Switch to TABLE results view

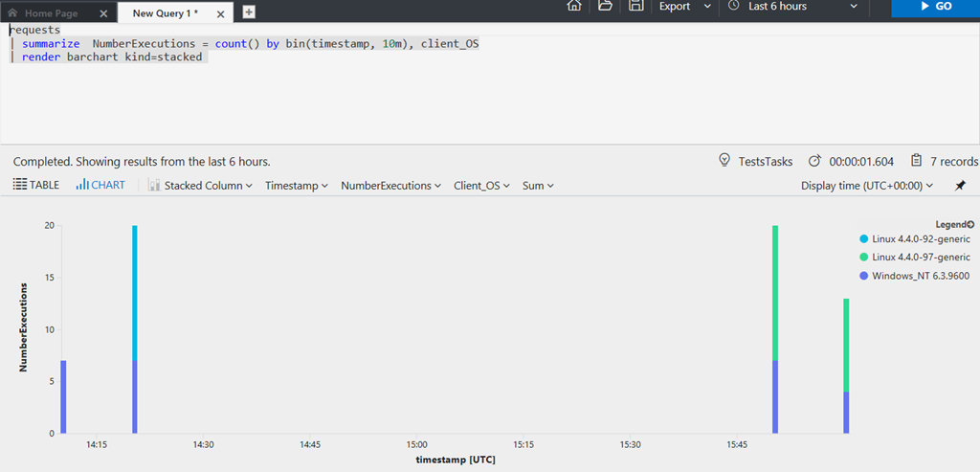click(36, 185)
